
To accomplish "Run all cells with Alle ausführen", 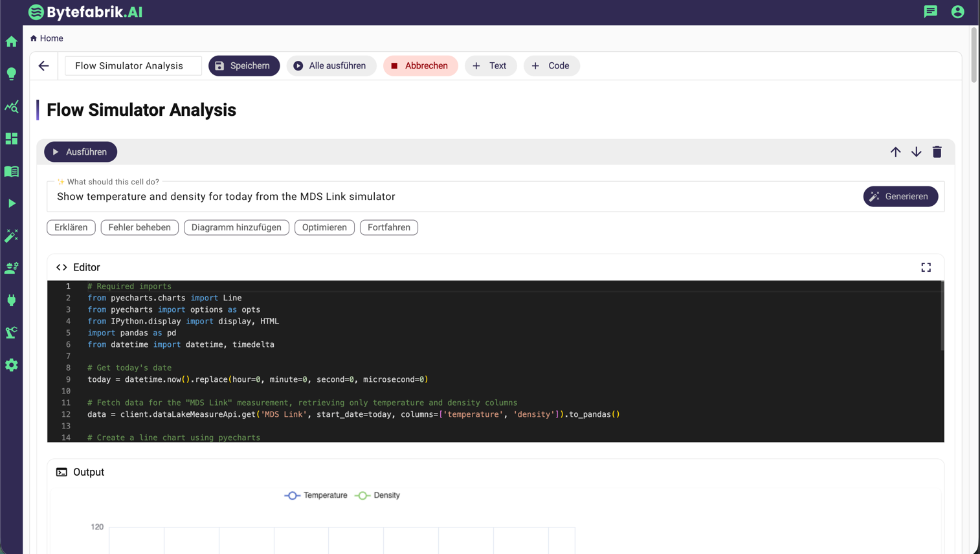I will click(x=331, y=65).
